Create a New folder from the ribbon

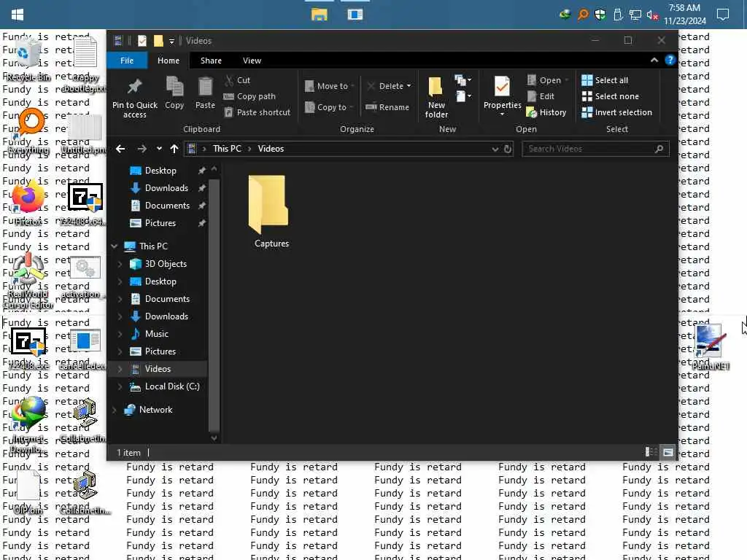coord(436,97)
